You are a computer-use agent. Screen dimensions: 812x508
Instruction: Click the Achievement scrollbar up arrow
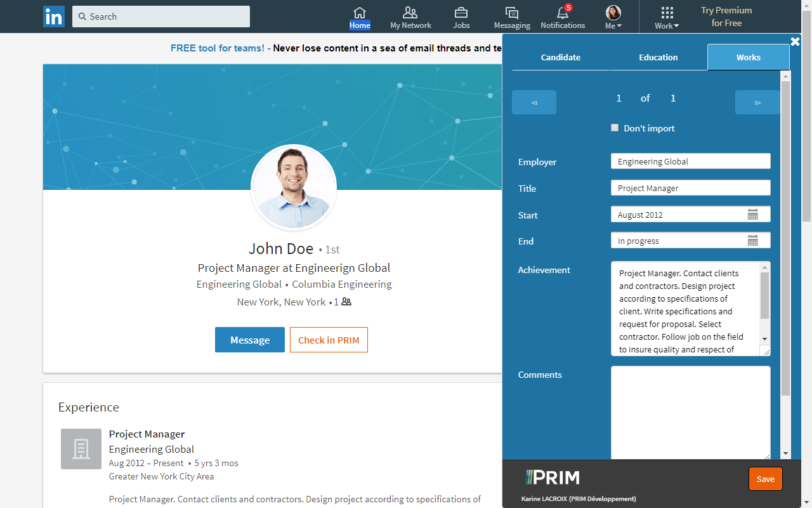click(764, 267)
